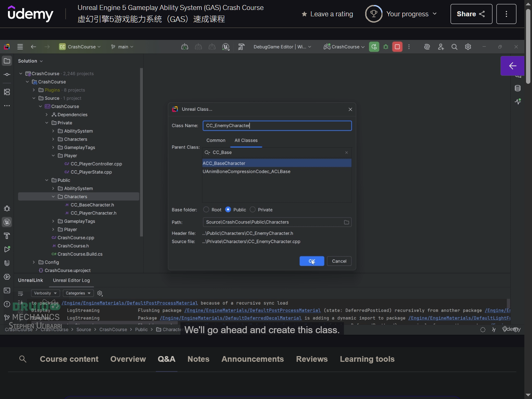Click the add user collaboration icon
Screen dimensions: 532x399
[441, 47]
